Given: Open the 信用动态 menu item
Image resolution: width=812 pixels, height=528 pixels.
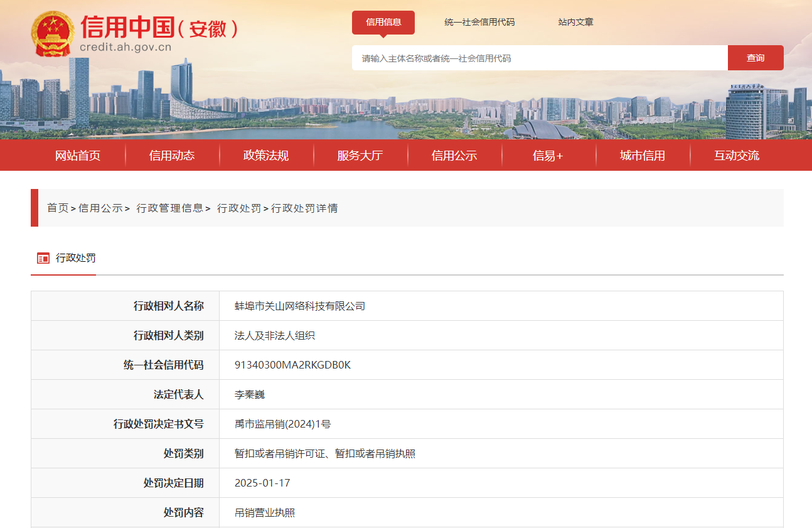Looking at the screenshot, I should click(172, 155).
